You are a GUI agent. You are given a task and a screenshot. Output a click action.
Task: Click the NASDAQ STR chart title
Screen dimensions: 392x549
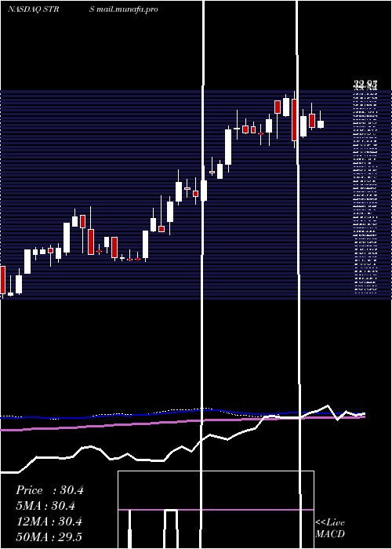click(33, 9)
